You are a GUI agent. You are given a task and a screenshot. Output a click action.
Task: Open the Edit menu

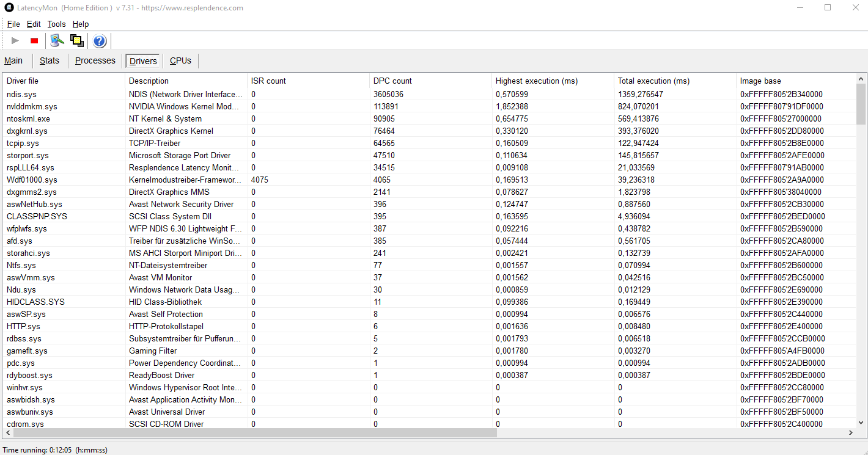tap(34, 24)
